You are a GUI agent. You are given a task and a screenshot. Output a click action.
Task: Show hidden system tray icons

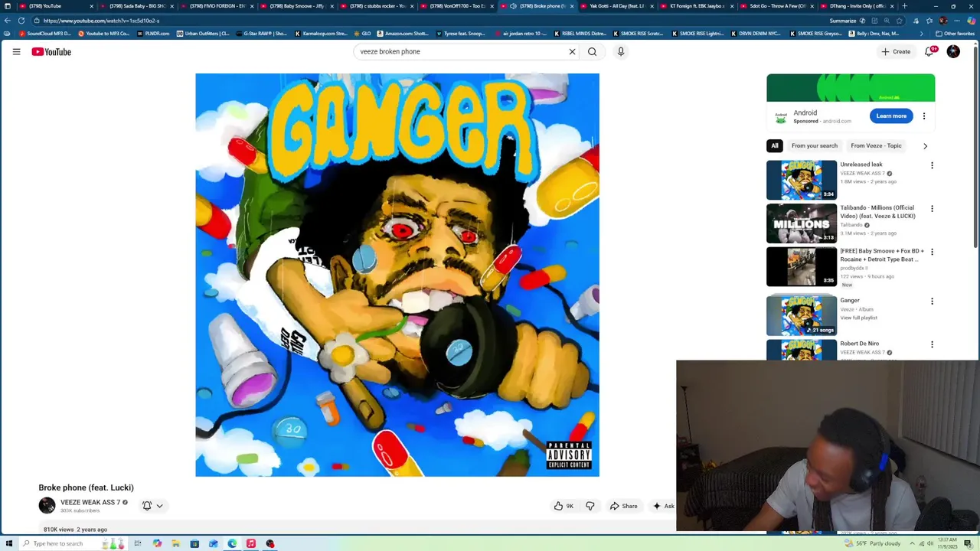click(911, 543)
